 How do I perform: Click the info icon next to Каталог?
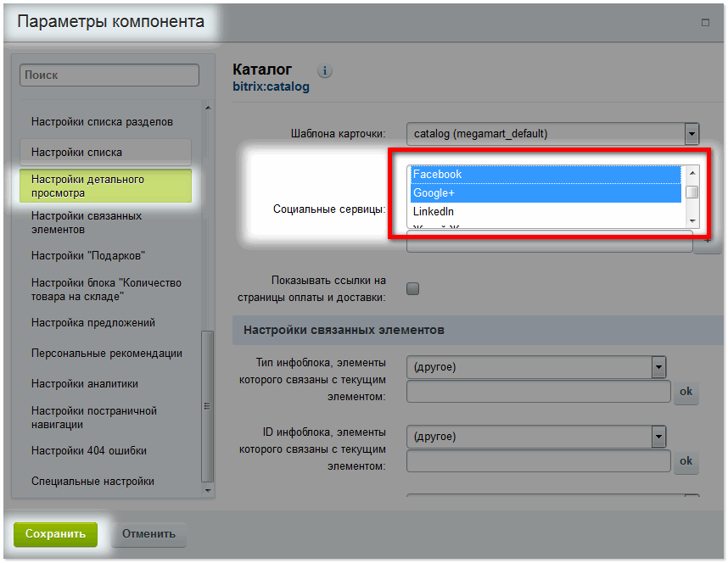click(324, 71)
